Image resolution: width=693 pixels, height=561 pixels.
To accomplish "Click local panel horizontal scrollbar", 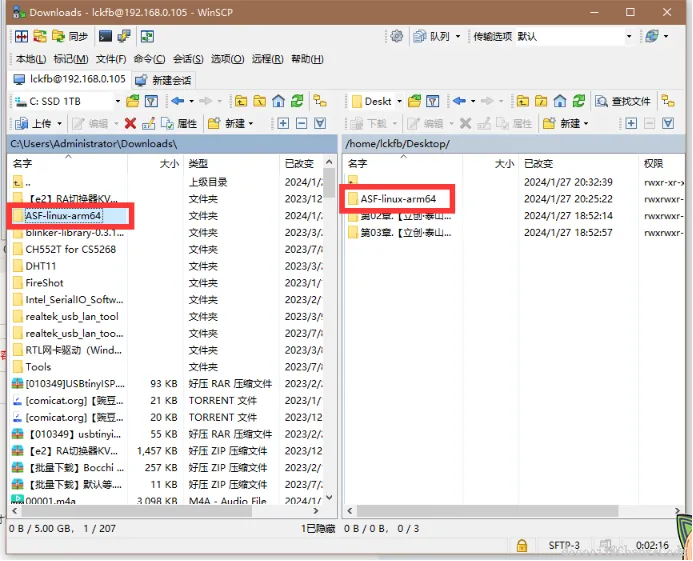I will [x=136, y=511].
